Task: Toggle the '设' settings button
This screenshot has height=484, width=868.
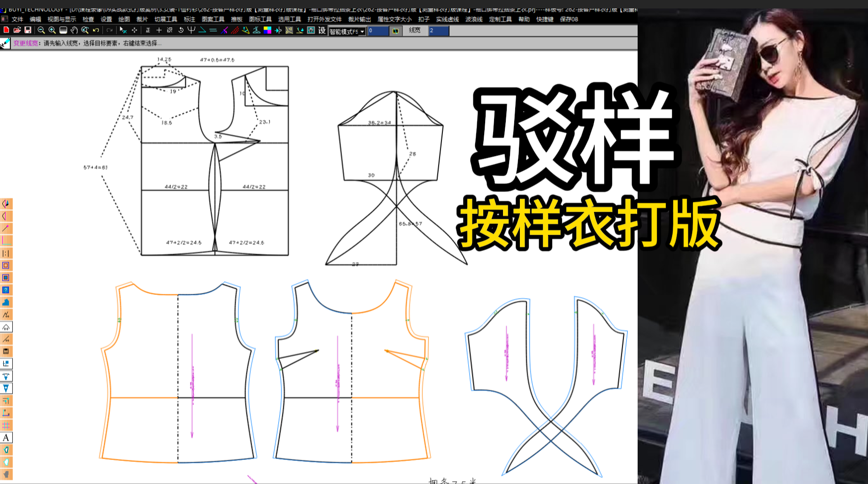Action: point(322,31)
